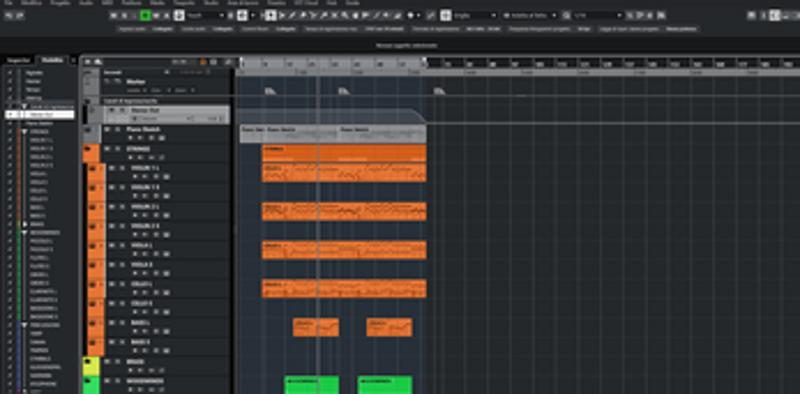Select the X-shaped Mute tool

(x=334, y=16)
